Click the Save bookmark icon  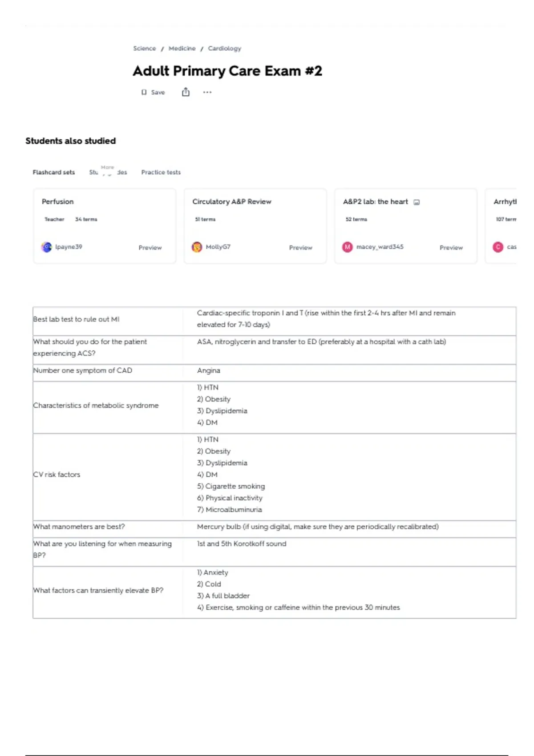pos(144,92)
